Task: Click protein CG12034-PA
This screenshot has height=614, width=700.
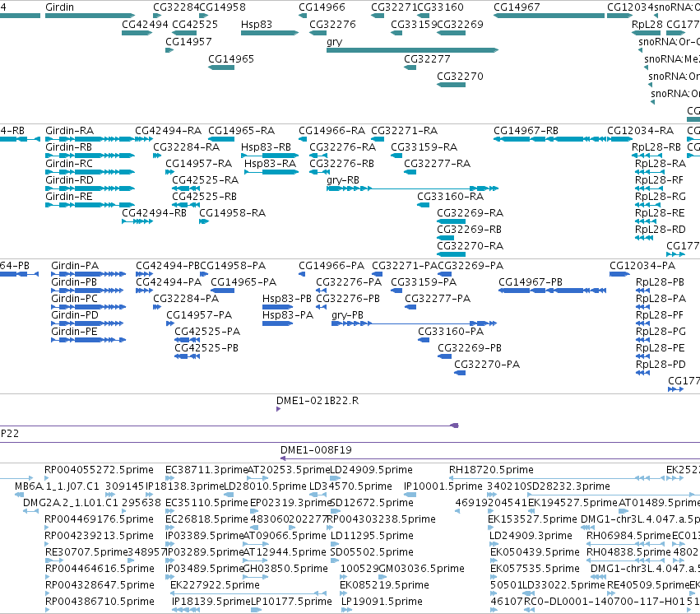Action: (x=619, y=274)
